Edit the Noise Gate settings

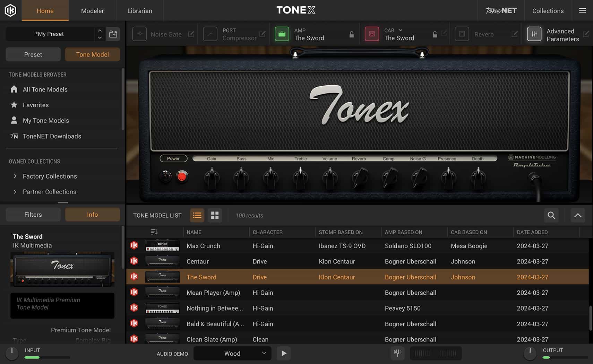coord(191,34)
